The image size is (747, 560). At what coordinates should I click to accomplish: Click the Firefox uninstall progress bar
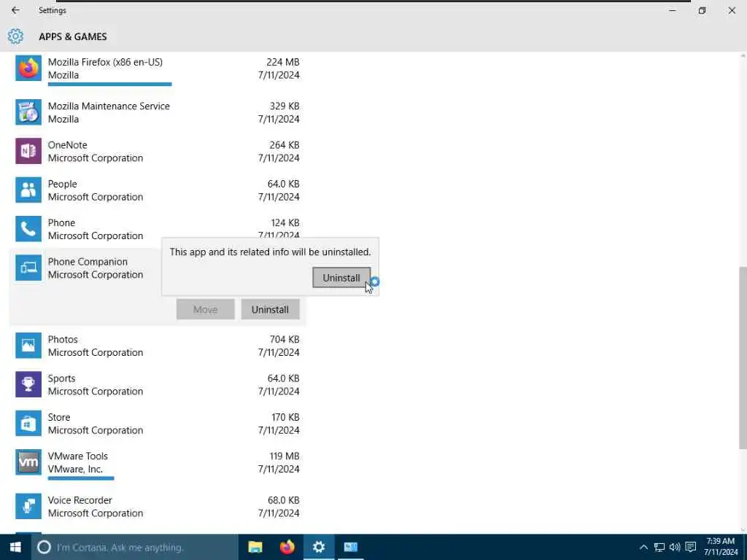109,85
